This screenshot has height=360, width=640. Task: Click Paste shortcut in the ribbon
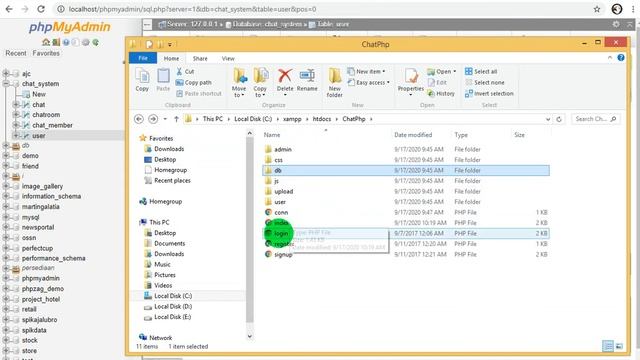pyautogui.click(x=199, y=93)
